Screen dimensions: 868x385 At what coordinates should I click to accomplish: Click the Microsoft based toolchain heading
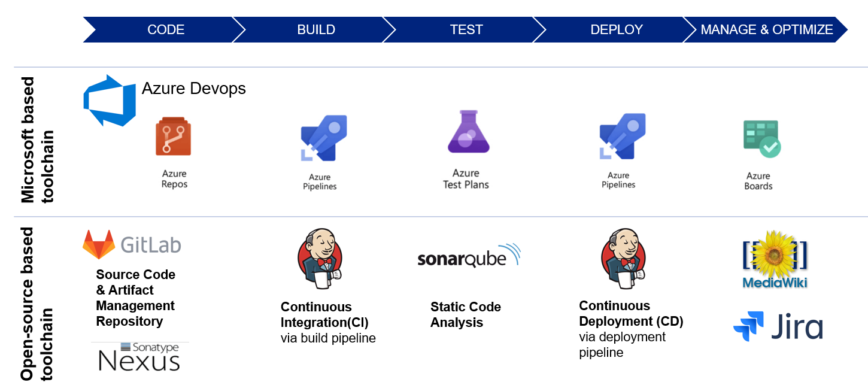click(37, 140)
